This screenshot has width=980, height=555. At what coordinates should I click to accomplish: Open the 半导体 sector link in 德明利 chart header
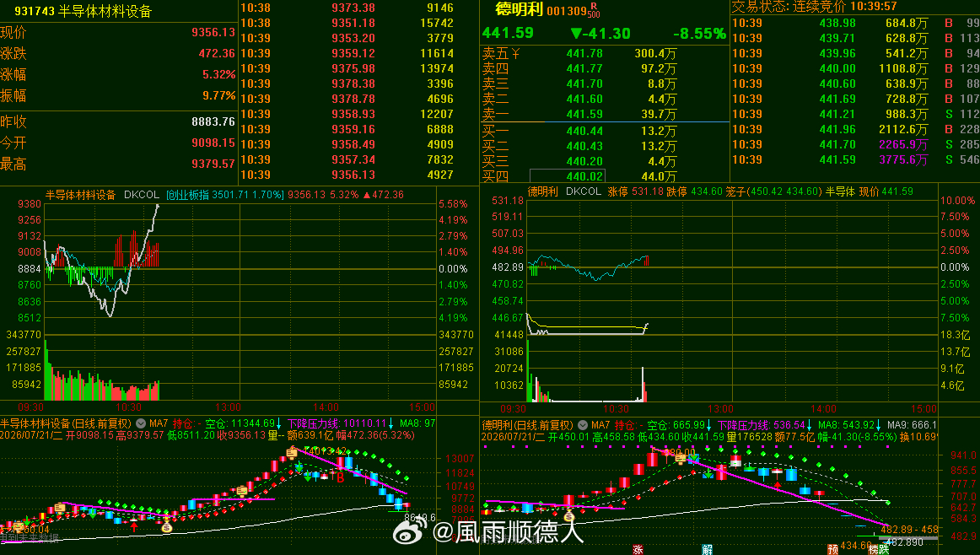839,191
